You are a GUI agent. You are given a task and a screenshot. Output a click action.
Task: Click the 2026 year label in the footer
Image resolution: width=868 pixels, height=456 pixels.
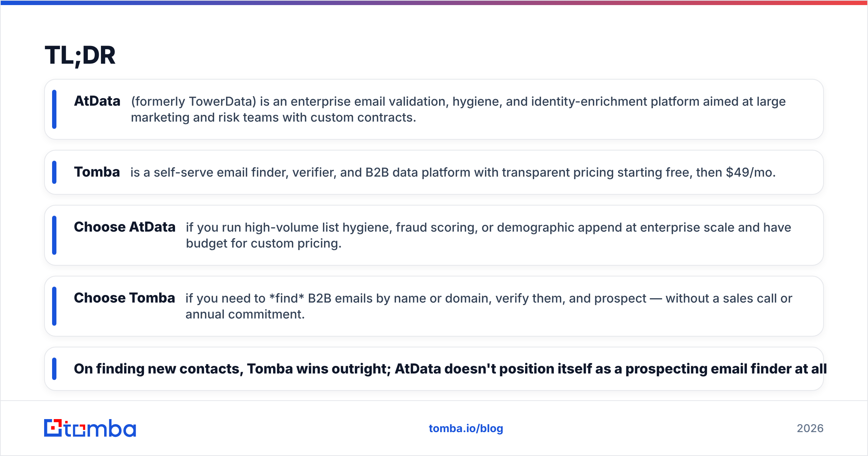tap(810, 428)
